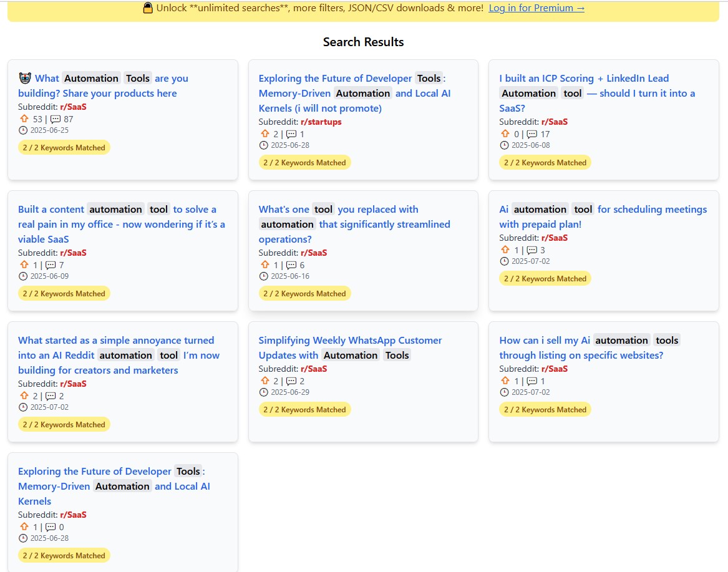Viewport: 728px width, 572px height.
Task: Click the clock icon next to 2025-06-16
Action: tap(264, 276)
